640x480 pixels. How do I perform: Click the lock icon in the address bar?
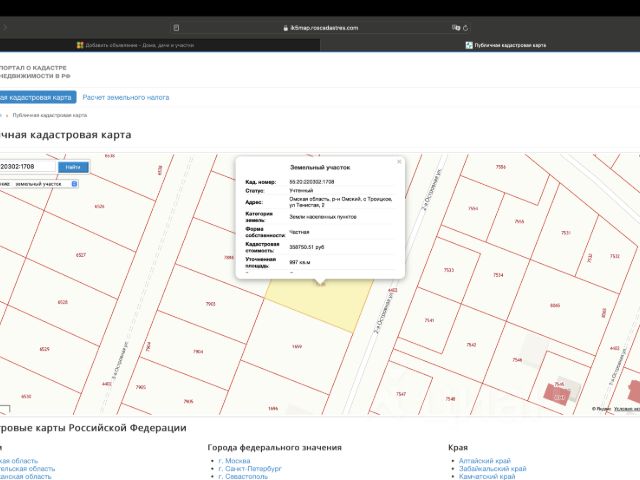coord(286,28)
